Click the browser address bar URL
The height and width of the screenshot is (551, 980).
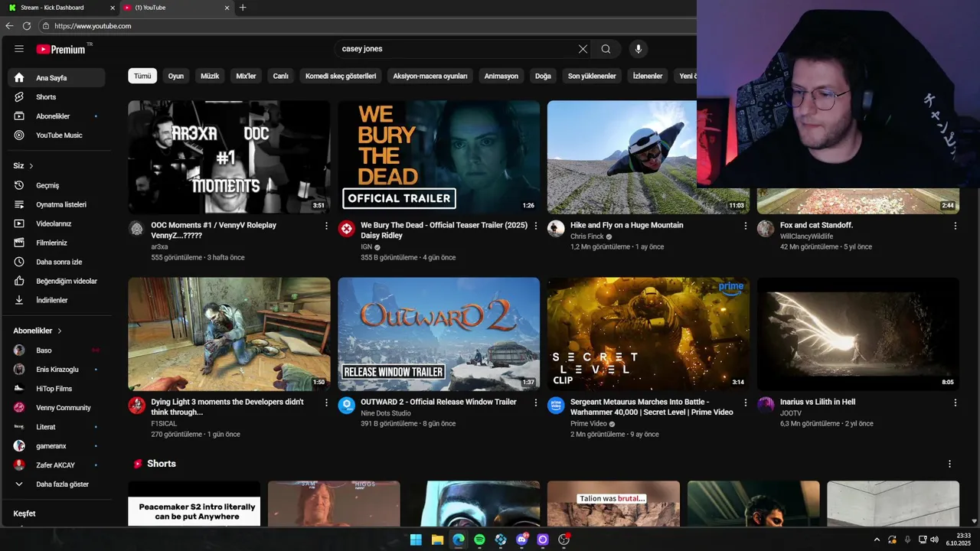pyautogui.click(x=93, y=26)
